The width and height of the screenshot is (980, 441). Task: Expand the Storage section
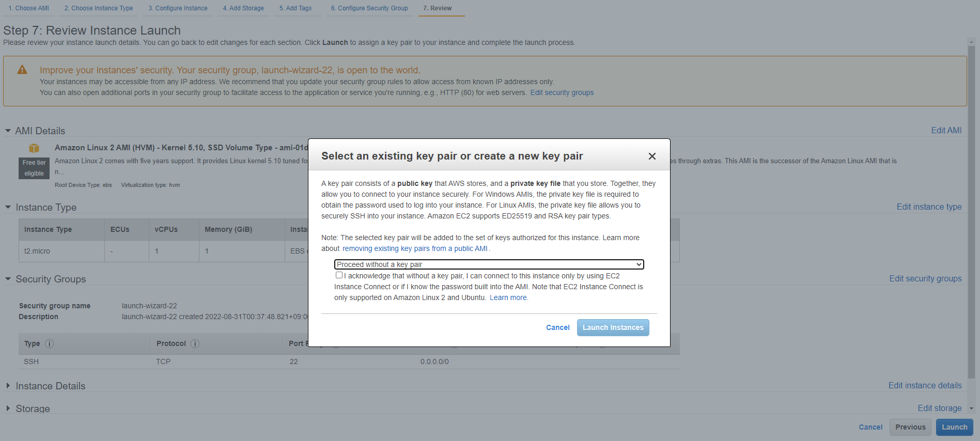click(8, 408)
